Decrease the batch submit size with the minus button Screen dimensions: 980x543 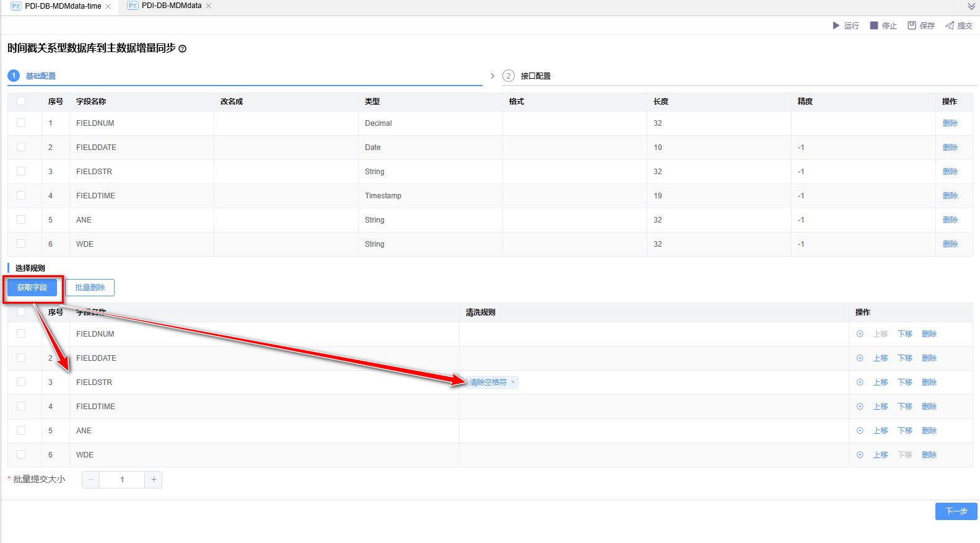(91, 480)
